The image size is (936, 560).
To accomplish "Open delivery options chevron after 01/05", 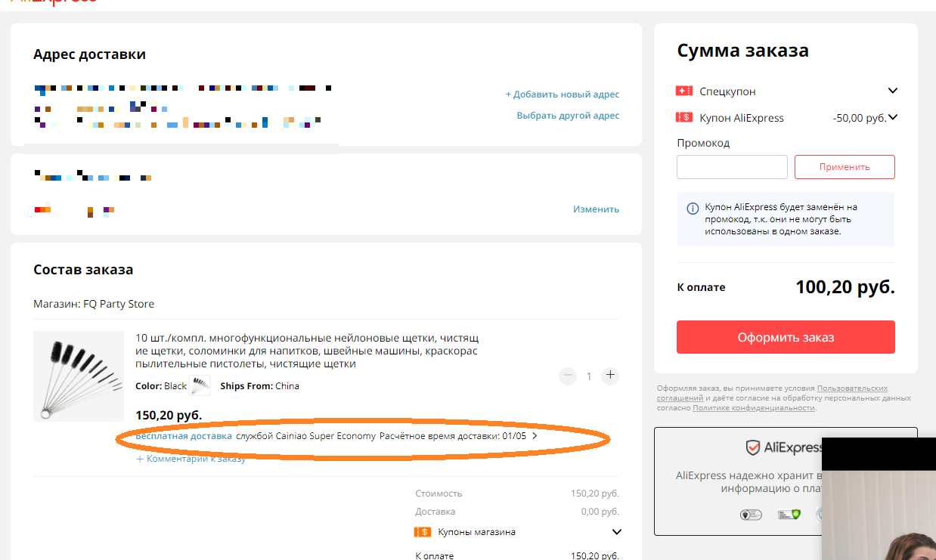I will pyautogui.click(x=535, y=436).
